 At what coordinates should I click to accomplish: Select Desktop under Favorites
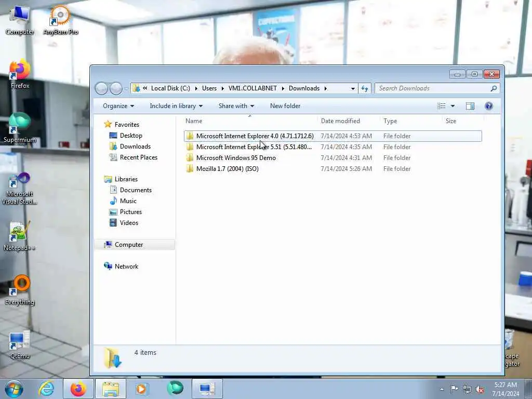tap(131, 136)
